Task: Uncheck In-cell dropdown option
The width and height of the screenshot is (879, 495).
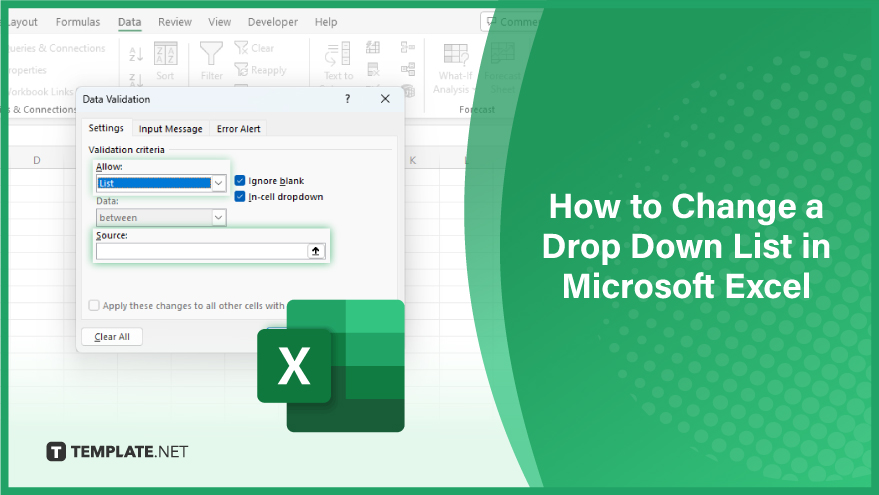Action: tap(240, 196)
